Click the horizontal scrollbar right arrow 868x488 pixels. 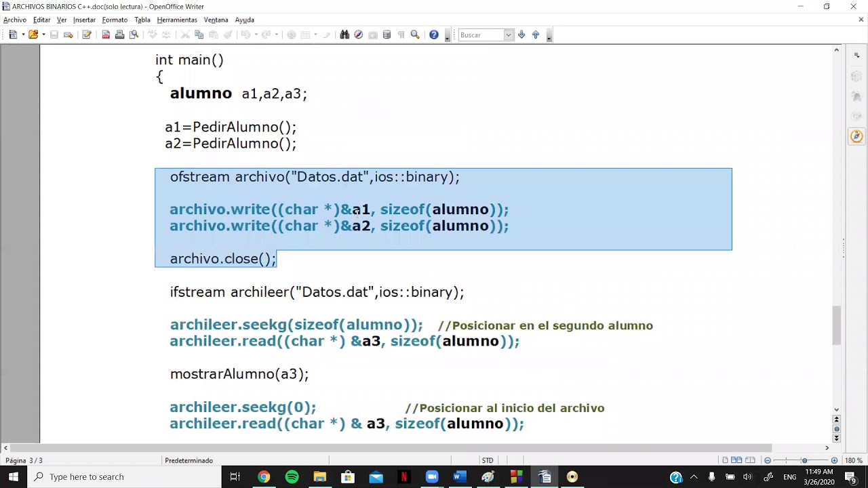click(827, 448)
